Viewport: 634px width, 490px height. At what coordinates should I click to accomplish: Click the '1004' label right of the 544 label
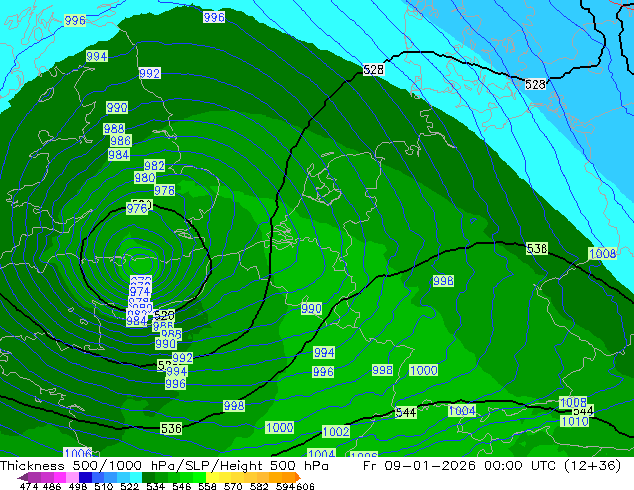tap(462, 411)
